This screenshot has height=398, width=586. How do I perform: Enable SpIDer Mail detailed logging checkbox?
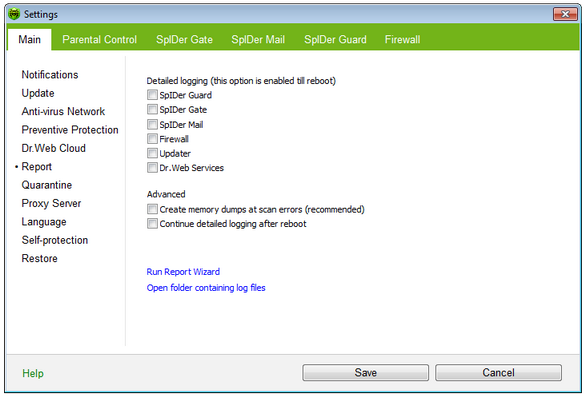[152, 124]
